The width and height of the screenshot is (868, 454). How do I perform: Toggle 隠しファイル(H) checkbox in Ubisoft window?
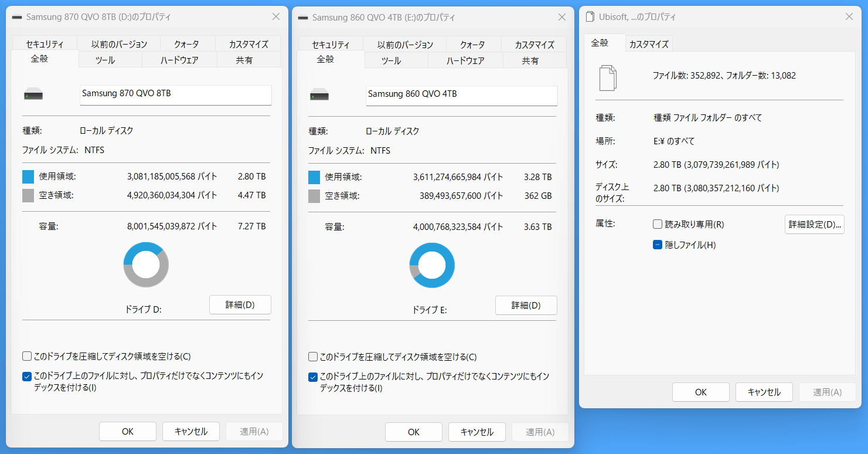click(x=658, y=245)
